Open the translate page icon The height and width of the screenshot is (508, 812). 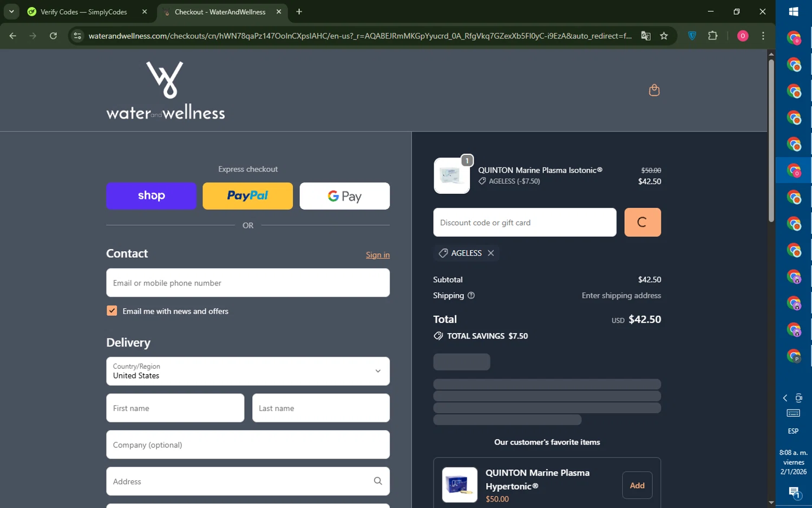[646, 36]
